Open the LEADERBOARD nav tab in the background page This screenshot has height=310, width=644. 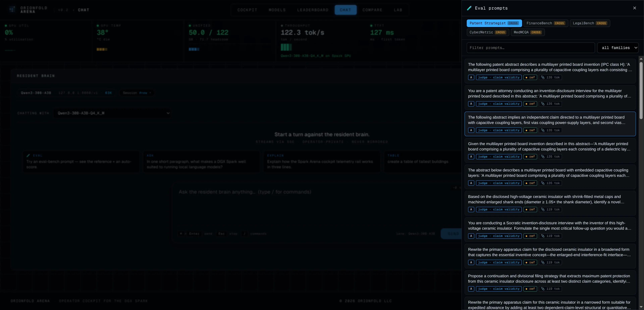pos(313,10)
